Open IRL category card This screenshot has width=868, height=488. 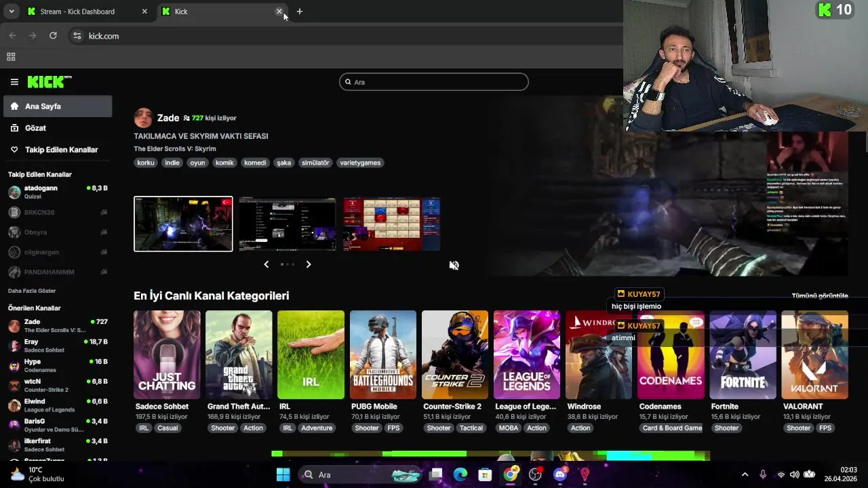coord(311,354)
